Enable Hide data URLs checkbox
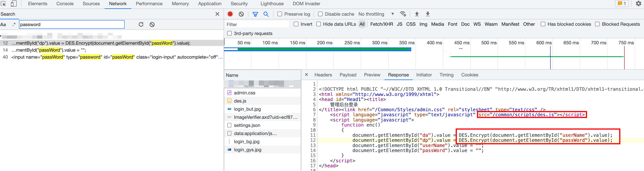This screenshot has width=644, height=171. point(319,24)
